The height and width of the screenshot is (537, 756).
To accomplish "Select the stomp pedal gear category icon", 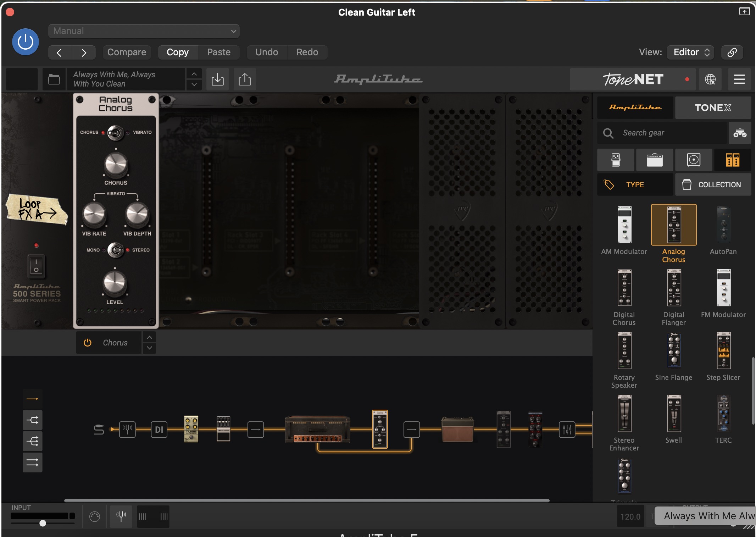I will (x=616, y=160).
